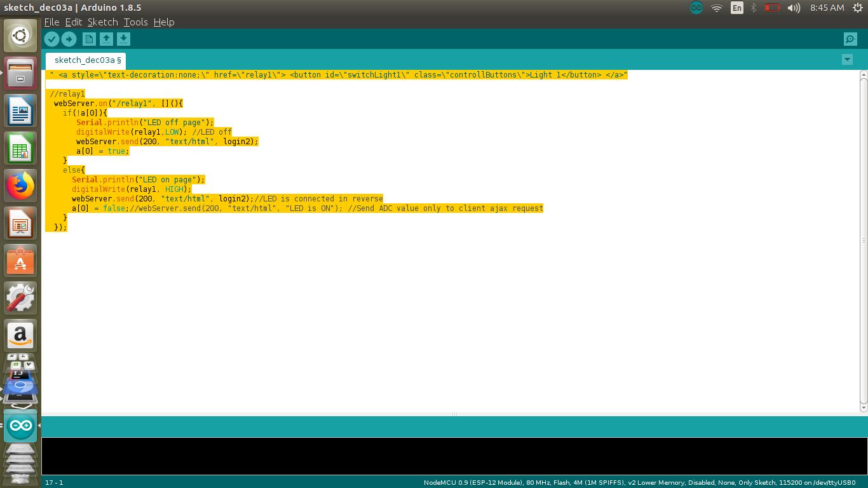Open the Sketch menu
Image resolution: width=868 pixels, height=488 pixels.
[103, 22]
